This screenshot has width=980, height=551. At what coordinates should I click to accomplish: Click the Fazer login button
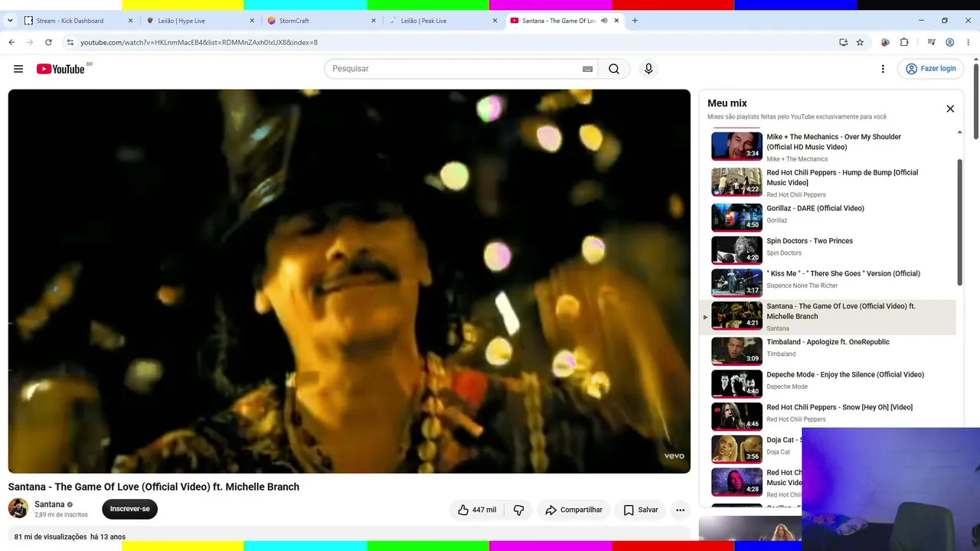931,69
